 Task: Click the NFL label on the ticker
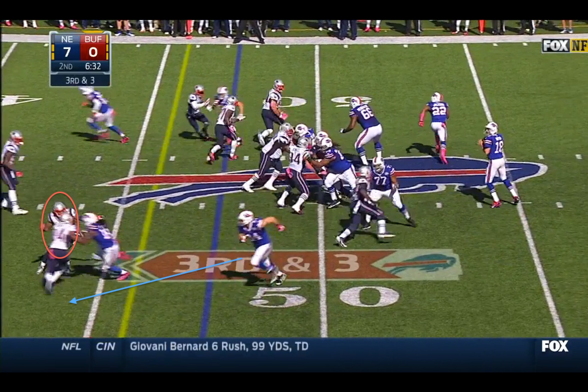(71, 347)
